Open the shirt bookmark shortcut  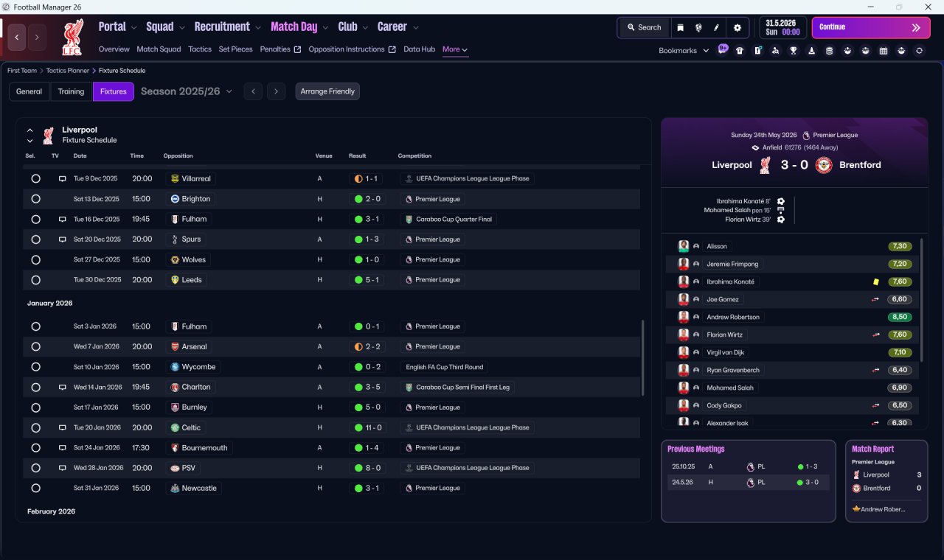coord(740,51)
